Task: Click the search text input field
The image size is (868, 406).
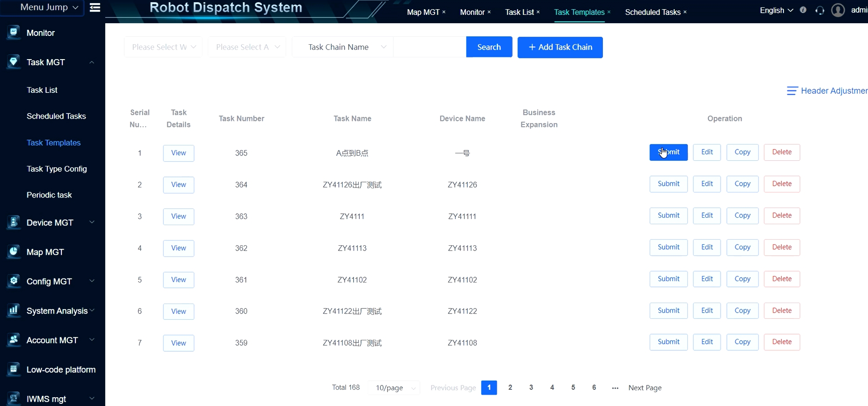Action: point(429,47)
